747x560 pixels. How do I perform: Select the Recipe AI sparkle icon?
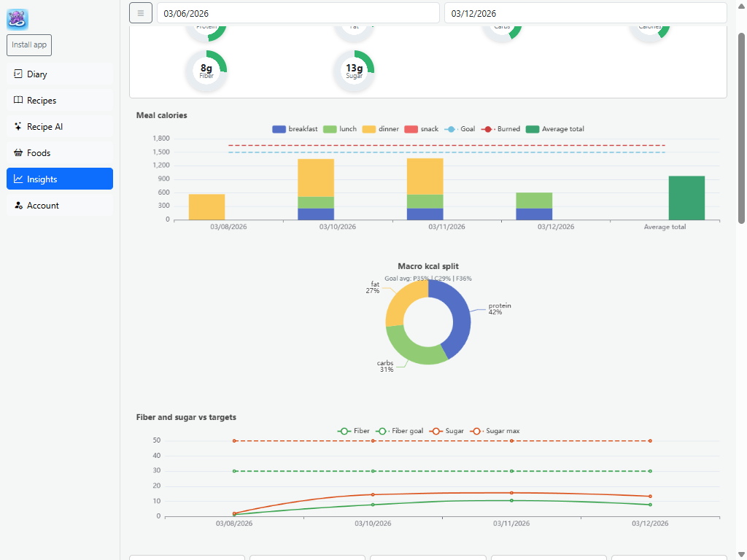pos(18,126)
